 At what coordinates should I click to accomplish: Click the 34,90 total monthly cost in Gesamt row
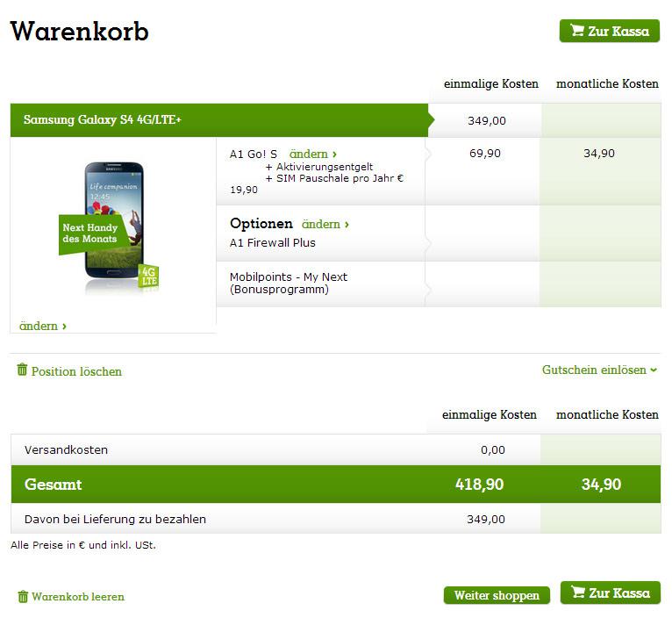point(601,485)
